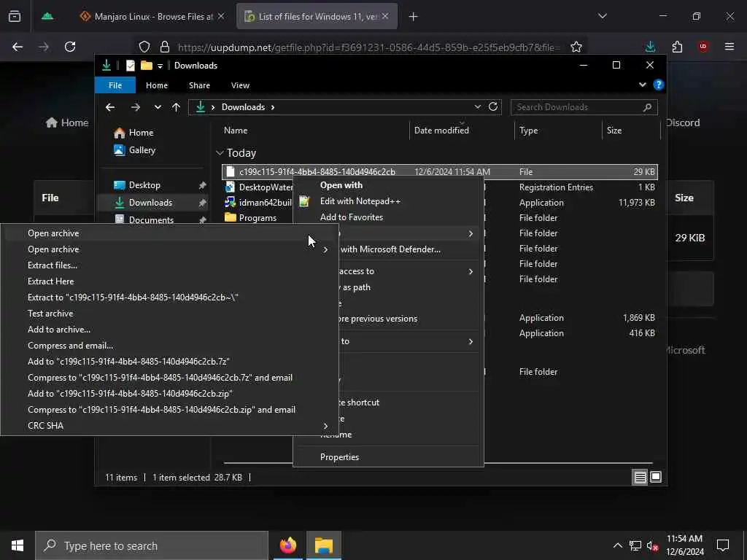Choose Extract files... in 7-Zip menu
The width and height of the screenshot is (747, 560).
coord(53,265)
